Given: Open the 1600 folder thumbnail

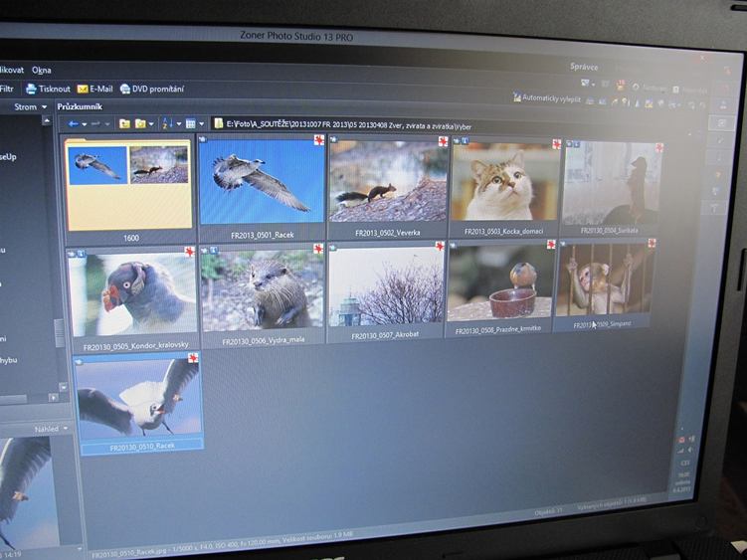Looking at the screenshot, I should tap(128, 184).
